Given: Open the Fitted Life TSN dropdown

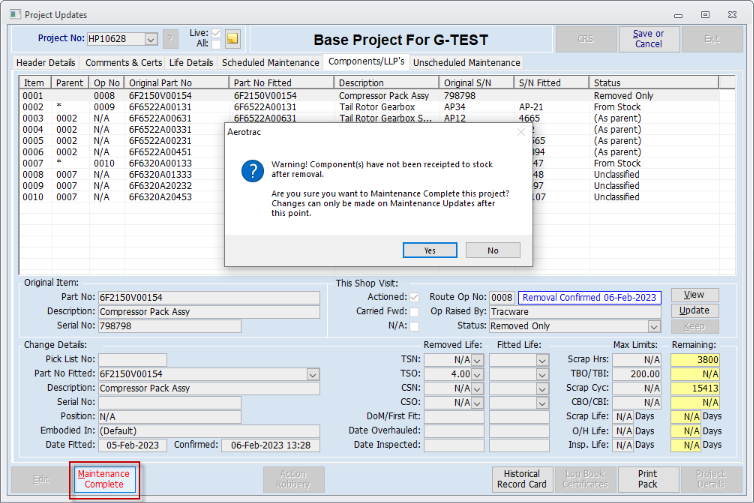Looking at the screenshot, I should pyautogui.click(x=542, y=360).
